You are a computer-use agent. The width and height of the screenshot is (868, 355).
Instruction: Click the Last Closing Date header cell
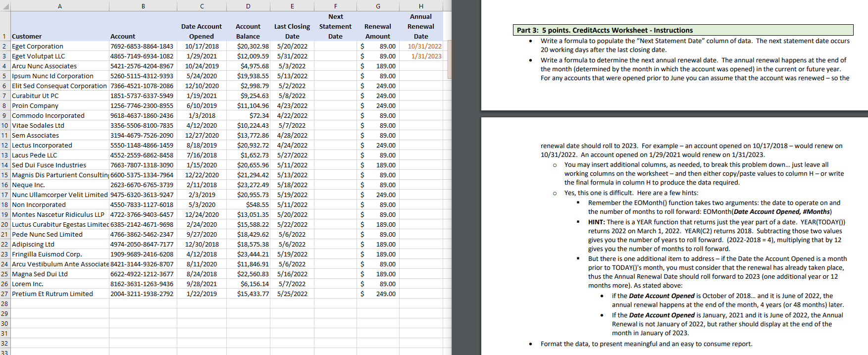[x=292, y=26]
